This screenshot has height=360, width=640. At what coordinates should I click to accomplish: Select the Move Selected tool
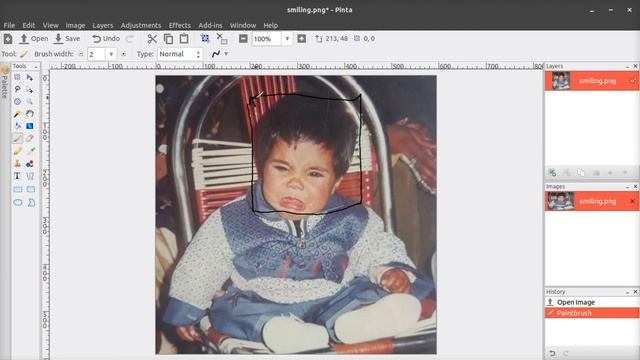(30, 77)
